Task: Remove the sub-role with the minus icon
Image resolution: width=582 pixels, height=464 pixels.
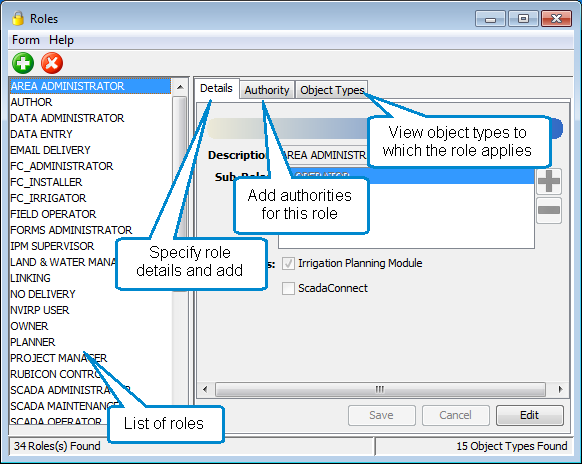Action: click(549, 210)
